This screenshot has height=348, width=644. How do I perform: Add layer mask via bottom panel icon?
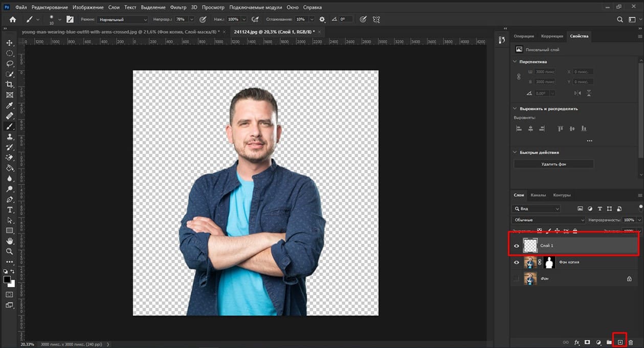coord(587,342)
